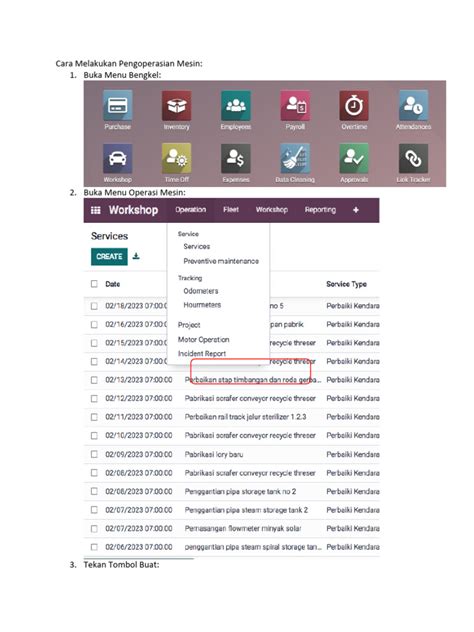This screenshot has height=632, width=474.
Task: Choose Preventive maintenance menu entry
Action: pyautogui.click(x=221, y=261)
